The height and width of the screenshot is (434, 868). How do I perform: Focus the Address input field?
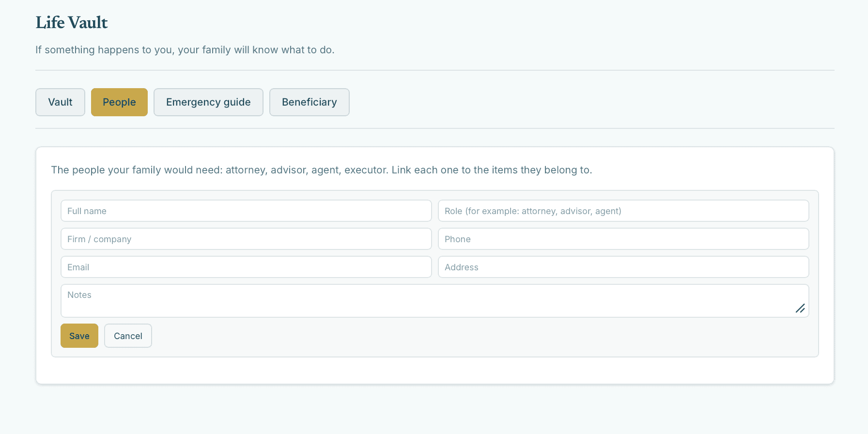623,267
